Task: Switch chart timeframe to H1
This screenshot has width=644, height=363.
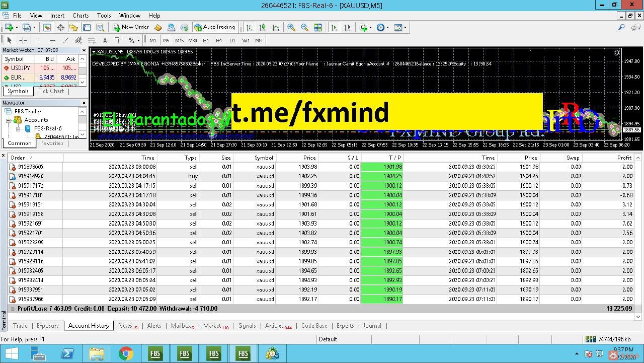Action: click(206, 40)
